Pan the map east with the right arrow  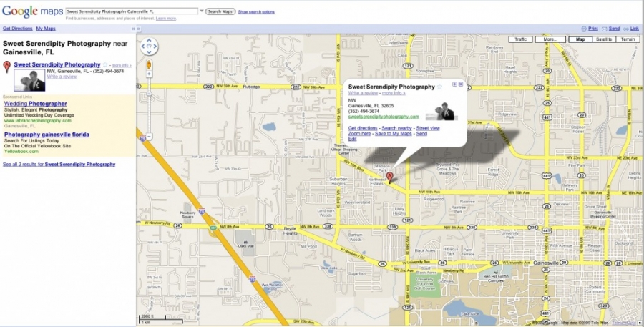point(155,47)
